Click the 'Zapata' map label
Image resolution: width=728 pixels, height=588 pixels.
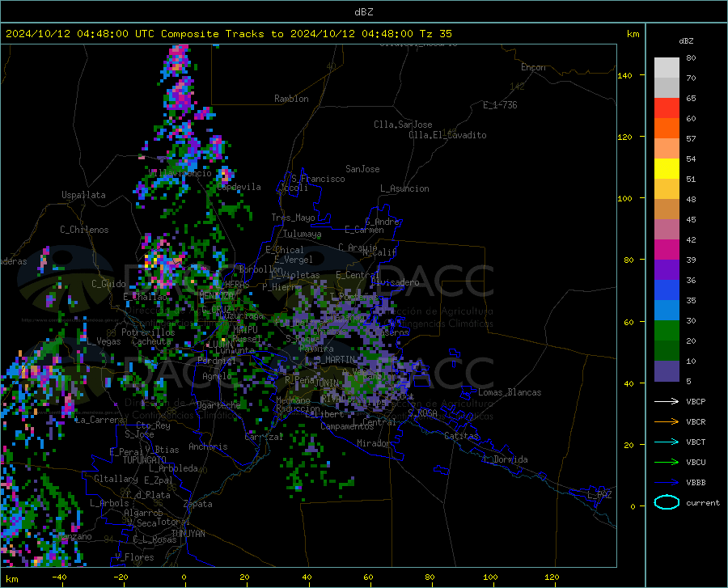click(198, 504)
